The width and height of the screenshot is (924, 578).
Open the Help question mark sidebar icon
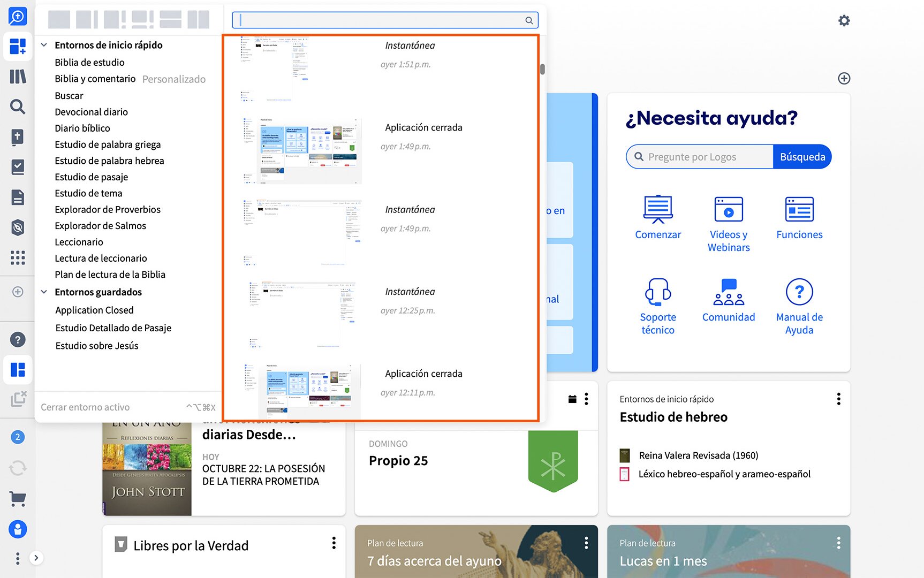(18, 339)
